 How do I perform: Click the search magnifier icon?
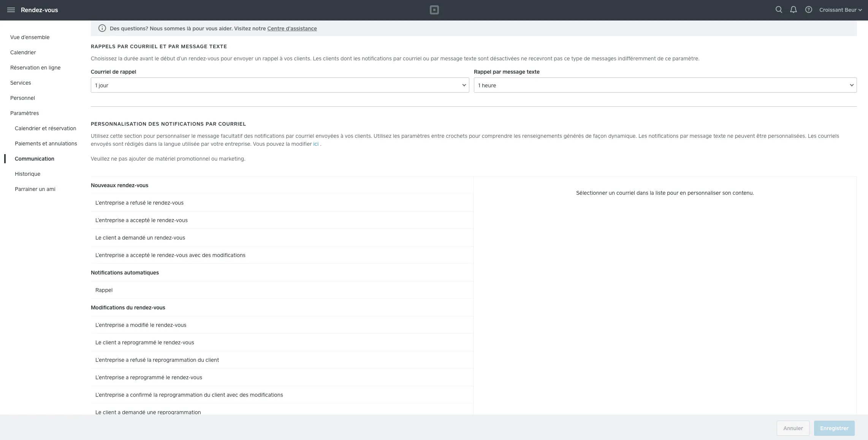(x=779, y=10)
